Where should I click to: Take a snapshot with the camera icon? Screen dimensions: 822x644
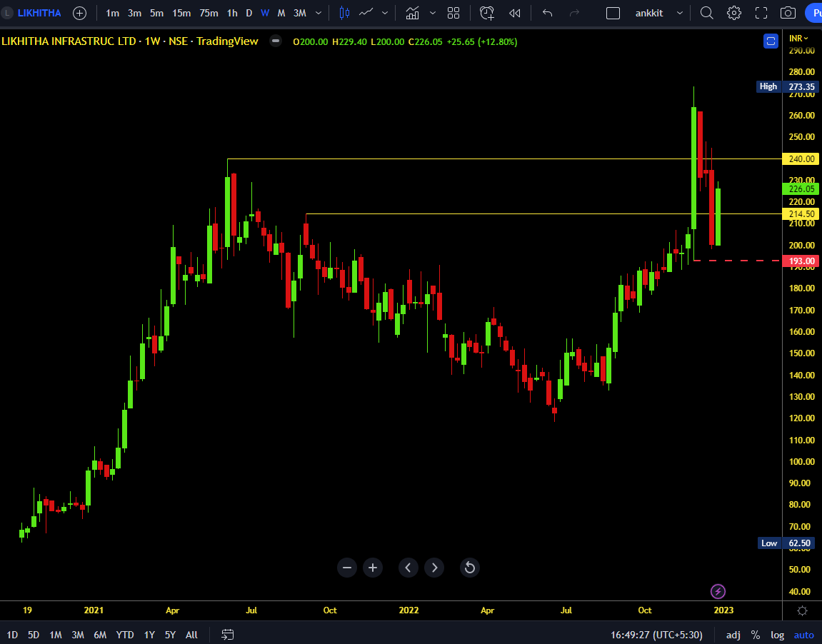coord(788,13)
